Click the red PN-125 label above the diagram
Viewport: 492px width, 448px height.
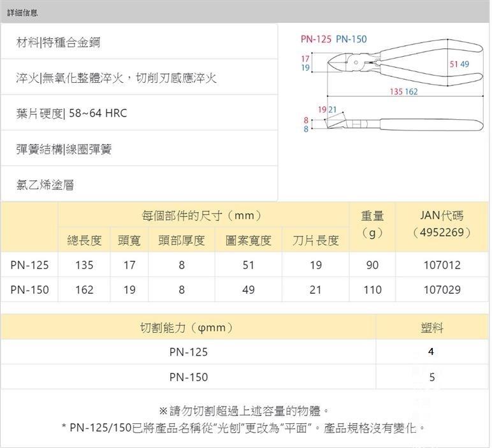(x=316, y=39)
